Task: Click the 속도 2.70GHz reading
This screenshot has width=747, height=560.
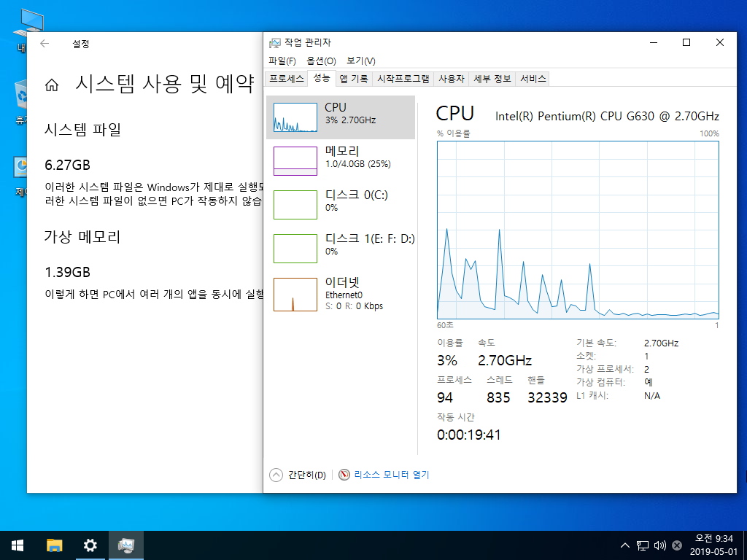Action: (505, 360)
